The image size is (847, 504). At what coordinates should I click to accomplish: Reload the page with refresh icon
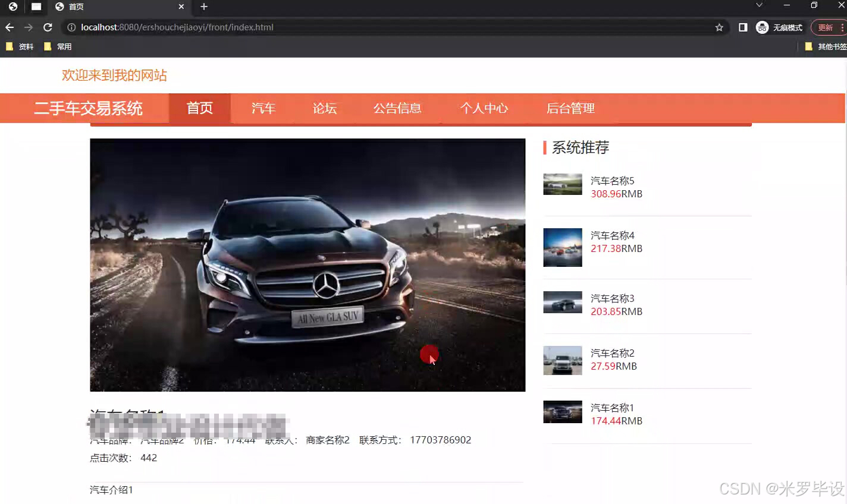pos(48,27)
